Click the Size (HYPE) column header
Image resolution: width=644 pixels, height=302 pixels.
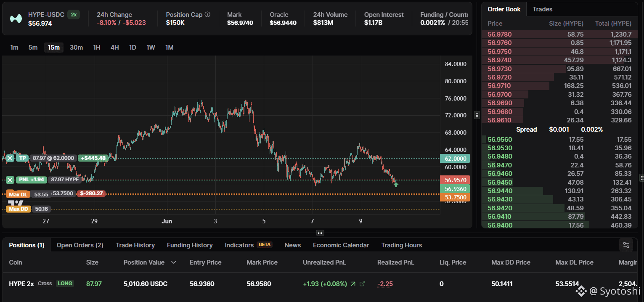[567, 24]
